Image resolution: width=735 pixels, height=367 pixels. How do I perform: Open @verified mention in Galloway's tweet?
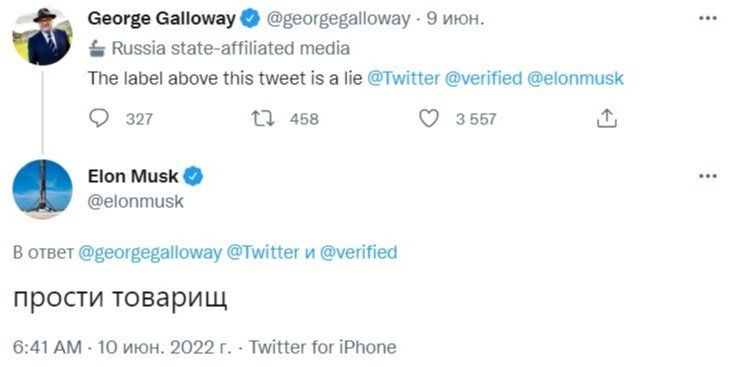click(483, 78)
